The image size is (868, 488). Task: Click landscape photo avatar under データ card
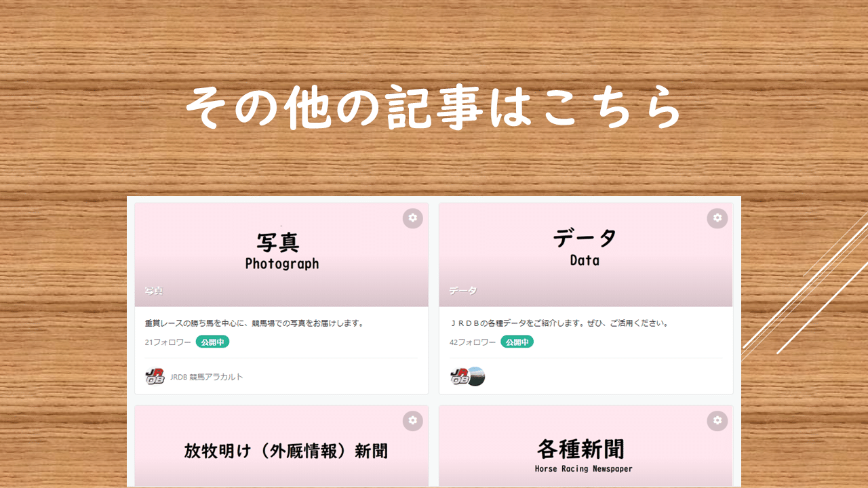(476, 376)
